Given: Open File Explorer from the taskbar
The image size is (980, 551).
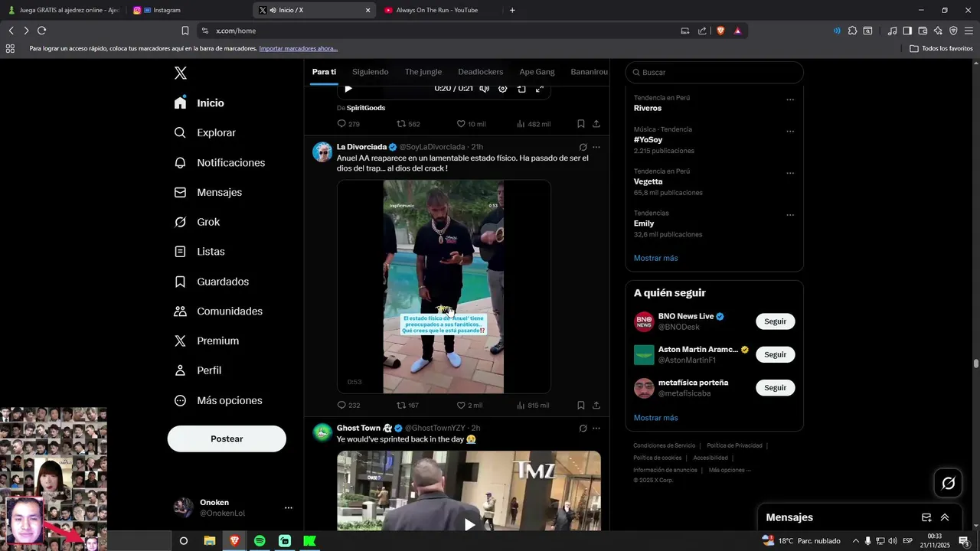Looking at the screenshot, I should 209,541.
